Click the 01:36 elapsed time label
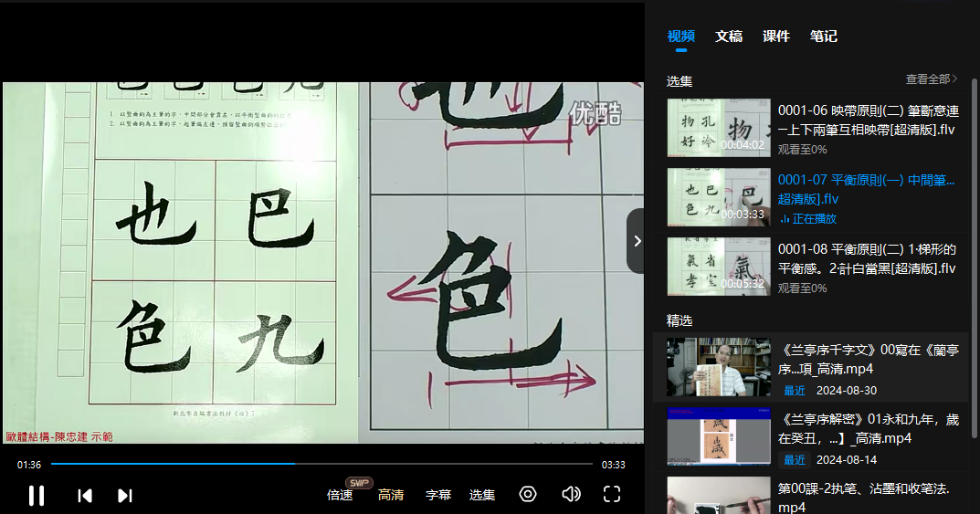The height and width of the screenshot is (514, 980). pos(28,465)
